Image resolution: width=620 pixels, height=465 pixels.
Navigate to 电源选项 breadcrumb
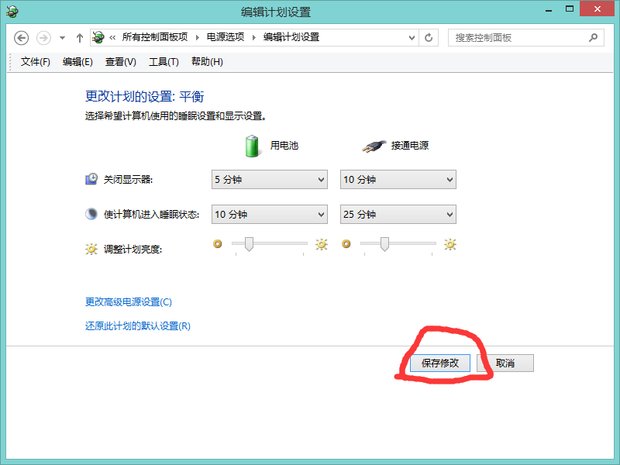coord(225,37)
